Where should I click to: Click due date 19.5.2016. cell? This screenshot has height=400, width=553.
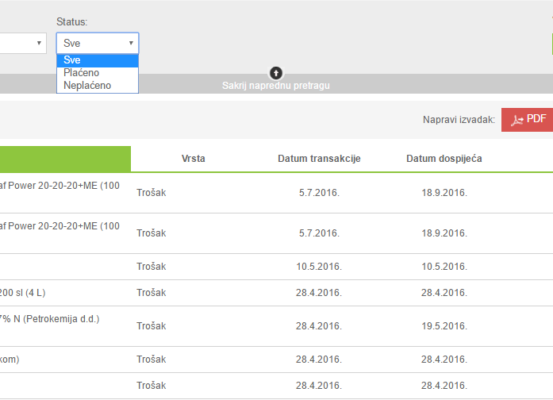pyautogui.click(x=444, y=326)
